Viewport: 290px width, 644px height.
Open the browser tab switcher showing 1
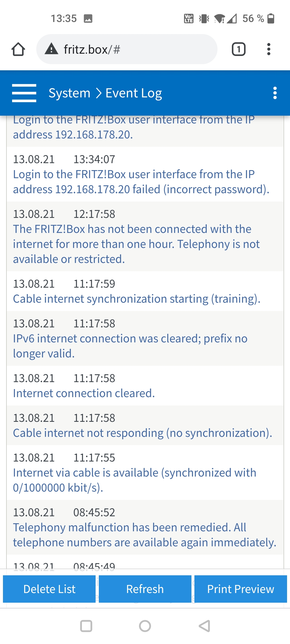(x=238, y=49)
